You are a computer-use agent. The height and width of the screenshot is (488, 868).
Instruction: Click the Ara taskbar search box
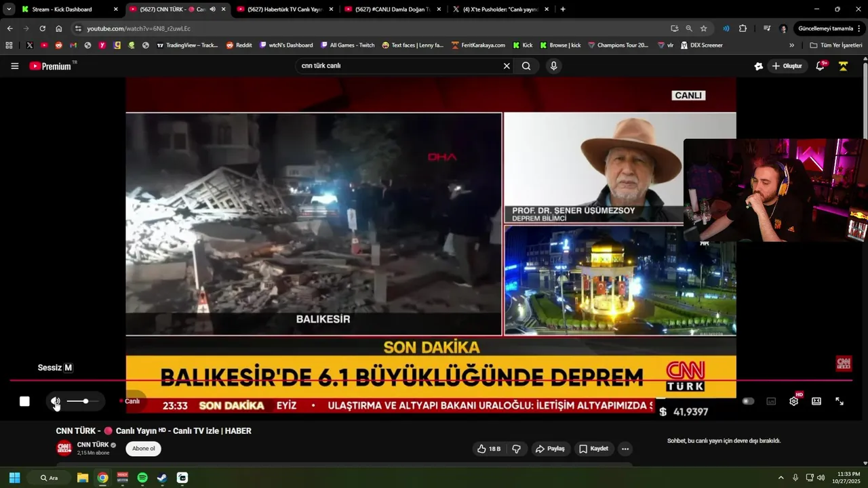coord(50,478)
